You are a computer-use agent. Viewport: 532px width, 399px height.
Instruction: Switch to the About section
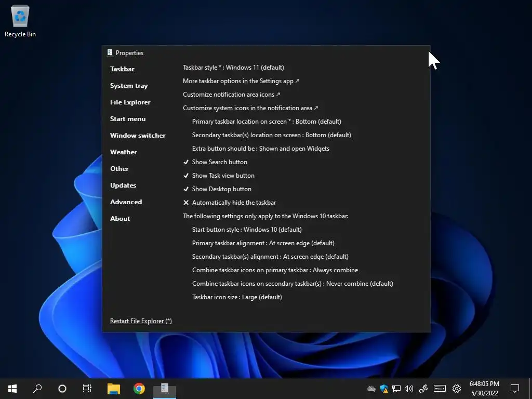[120, 219]
